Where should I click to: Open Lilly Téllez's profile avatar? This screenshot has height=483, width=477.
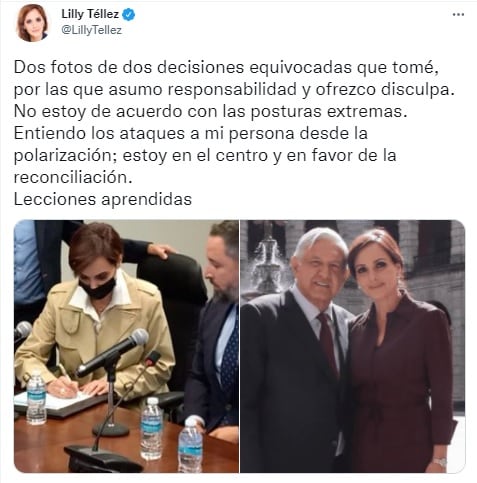32,23
